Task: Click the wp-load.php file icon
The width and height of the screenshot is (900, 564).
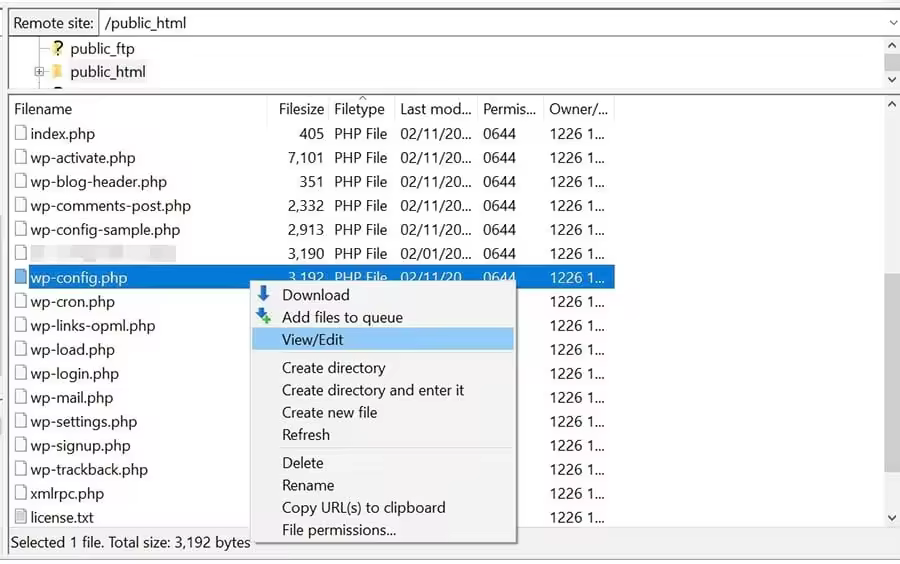Action: (x=21, y=349)
